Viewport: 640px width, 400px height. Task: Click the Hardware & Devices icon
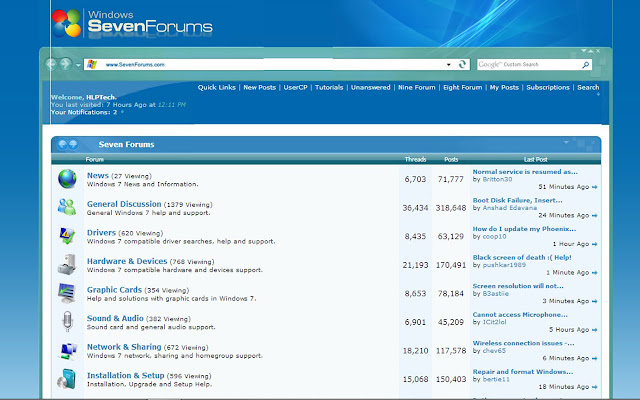tap(67, 264)
